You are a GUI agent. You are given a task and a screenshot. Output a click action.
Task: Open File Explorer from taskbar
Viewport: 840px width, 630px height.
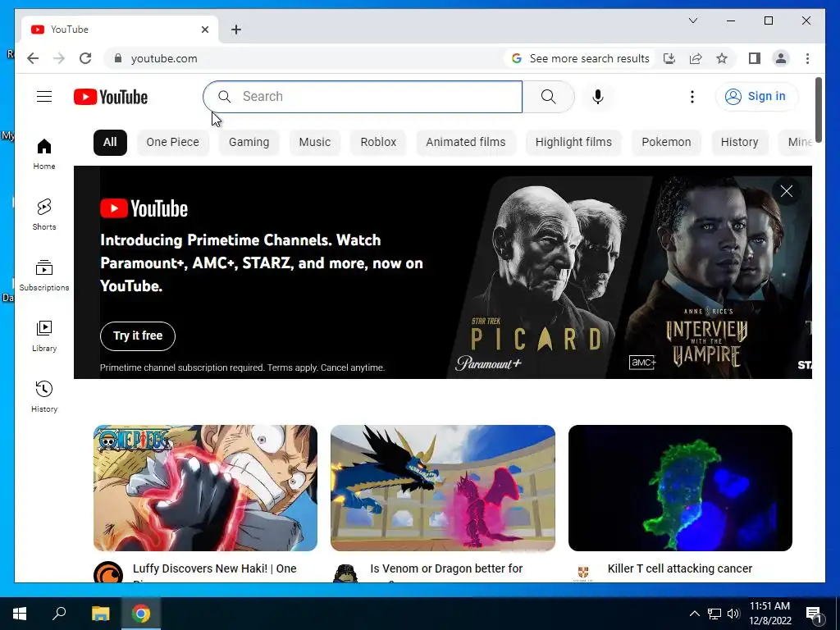(x=100, y=614)
